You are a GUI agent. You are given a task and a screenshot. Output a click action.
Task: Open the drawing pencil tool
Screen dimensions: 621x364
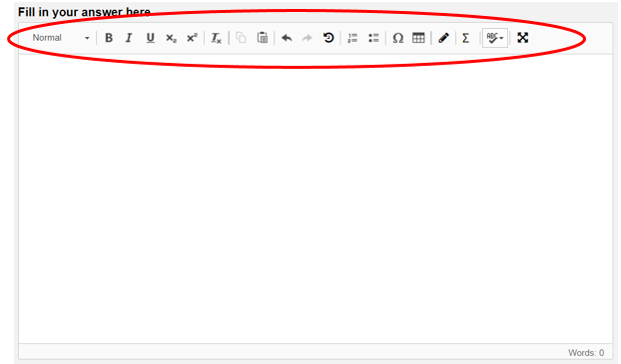click(x=443, y=38)
